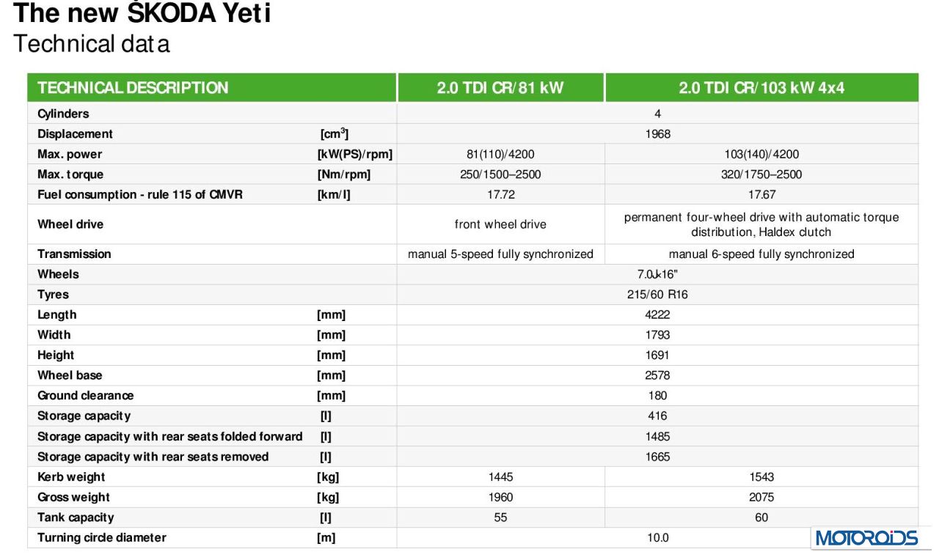
Task: Select the TECHNICAL DESCRIPTION column header
Action: [133, 88]
